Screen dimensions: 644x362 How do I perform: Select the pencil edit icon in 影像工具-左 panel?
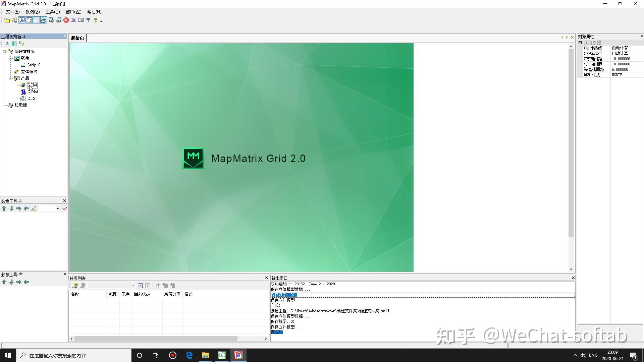(34, 208)
